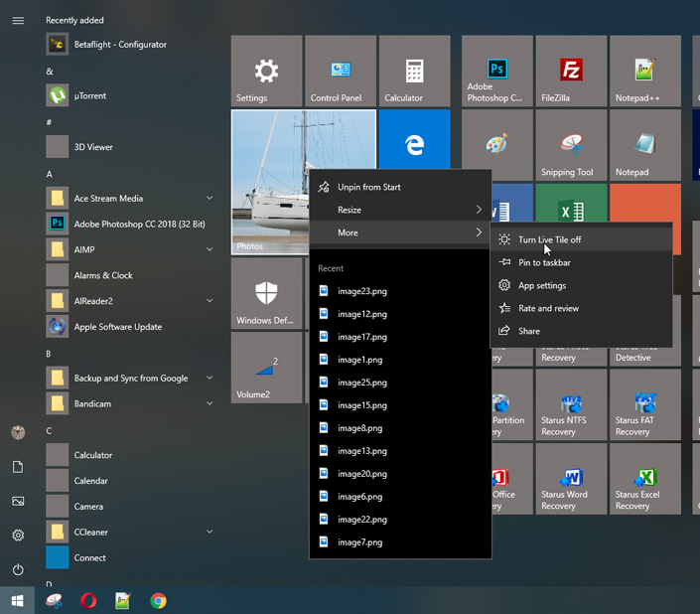Launch µTorrent from the app list
The height and width of the screenshot is (614, 700).
(130, 95)
